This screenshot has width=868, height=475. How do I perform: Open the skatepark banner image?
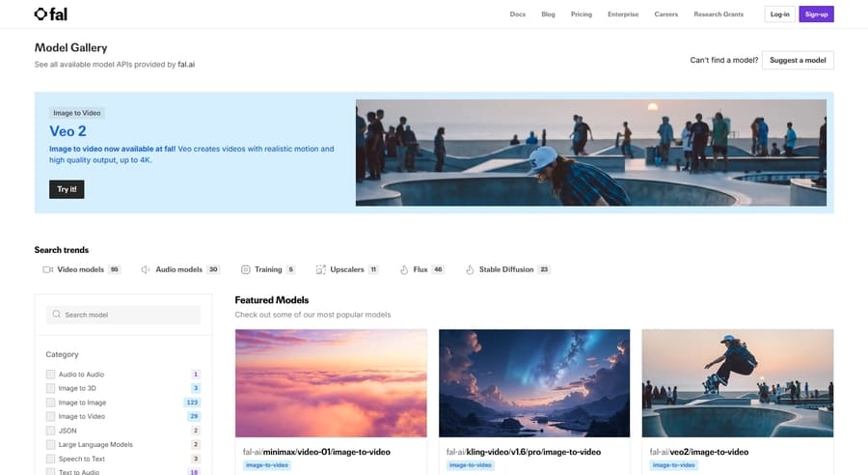point(591,153)
